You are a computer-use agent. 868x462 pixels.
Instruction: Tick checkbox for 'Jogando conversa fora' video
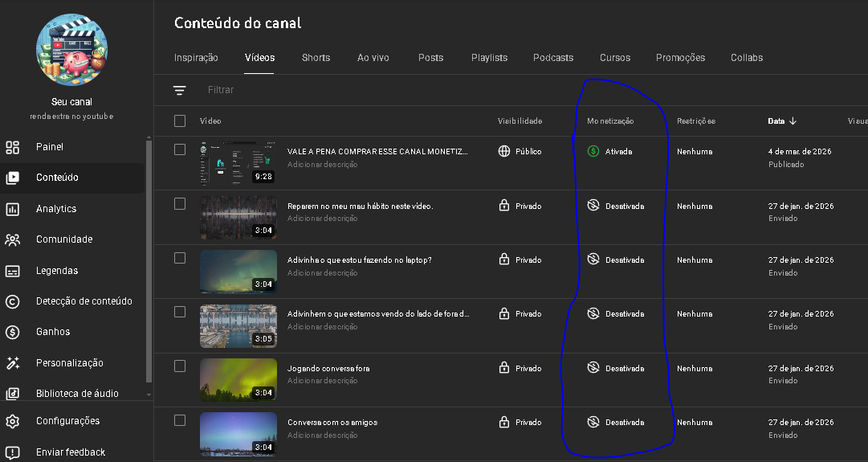point(180,366)
